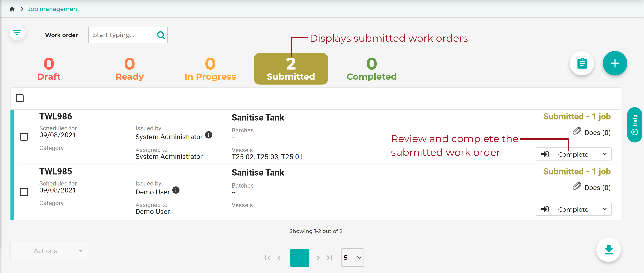
Task: Switch to the Draft status tab
Action: pos(49,69)
